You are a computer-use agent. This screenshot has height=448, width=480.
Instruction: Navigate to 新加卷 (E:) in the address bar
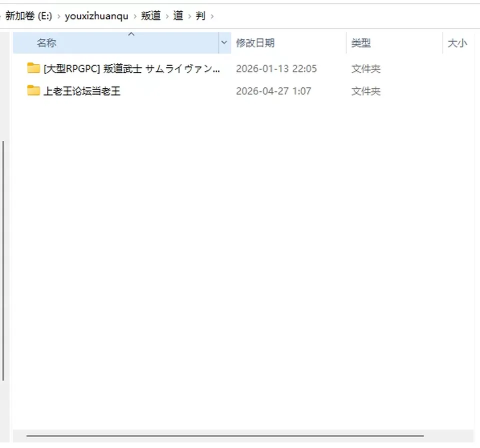[x=29, y=15]
